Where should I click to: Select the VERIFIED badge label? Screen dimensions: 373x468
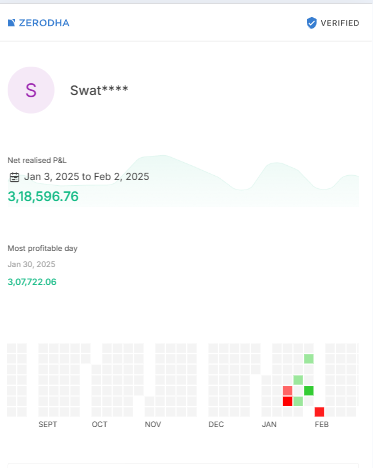[340, 23]
